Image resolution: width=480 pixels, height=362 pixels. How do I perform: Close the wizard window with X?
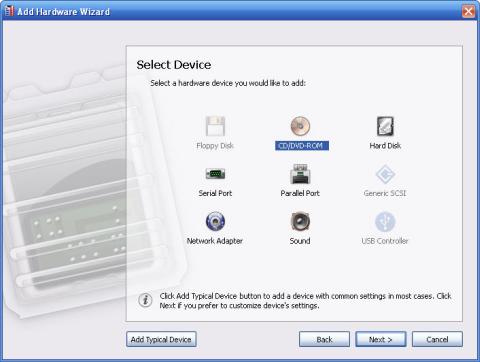click(469, 12)
